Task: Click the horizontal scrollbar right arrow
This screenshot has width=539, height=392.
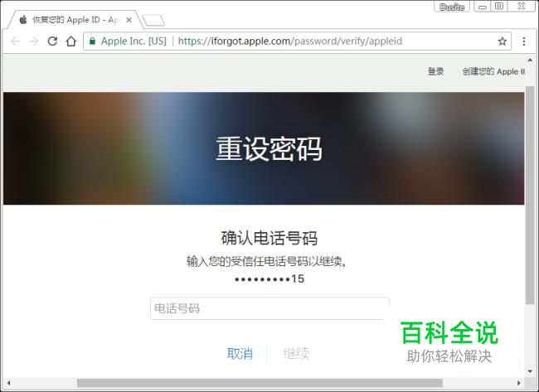Action: 519,383
